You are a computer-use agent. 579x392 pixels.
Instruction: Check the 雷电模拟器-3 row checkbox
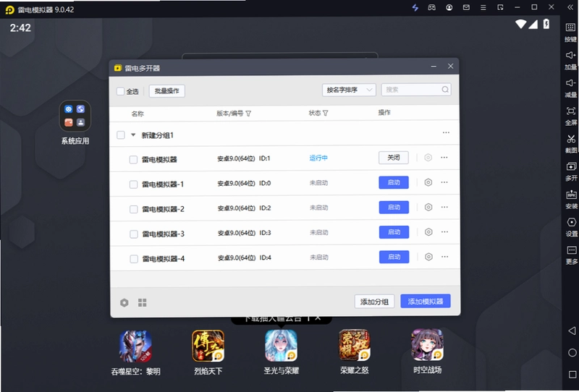[134, 234]
